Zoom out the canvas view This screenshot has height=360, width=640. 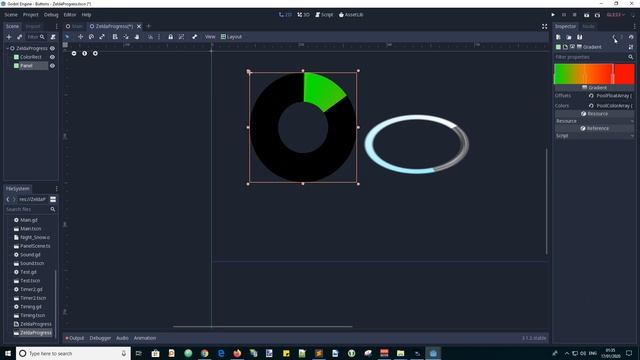point(74,53)
